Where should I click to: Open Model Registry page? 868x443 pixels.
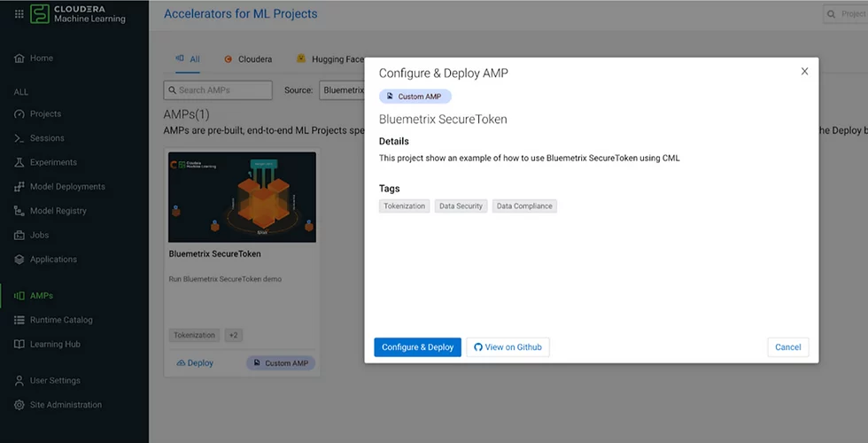(x=58, y=211)
